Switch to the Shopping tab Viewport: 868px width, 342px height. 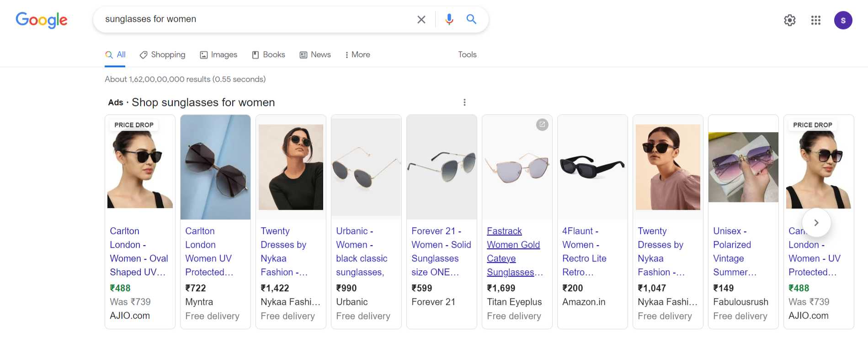(x=163, y=55)
